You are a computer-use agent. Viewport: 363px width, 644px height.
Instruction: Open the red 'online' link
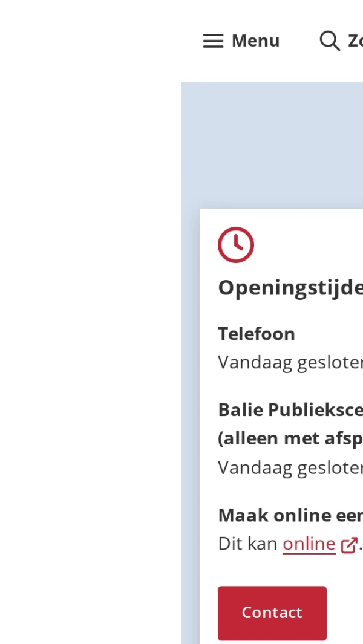click(309, 544)
